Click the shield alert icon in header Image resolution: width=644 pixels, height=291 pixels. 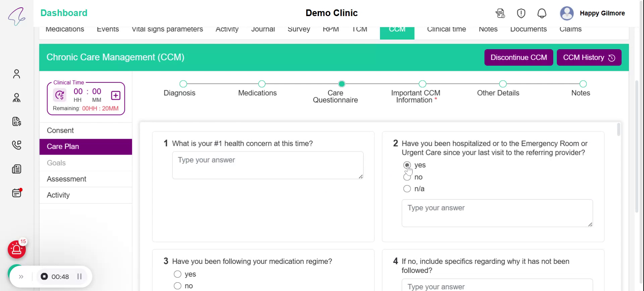tap(521, 13)
